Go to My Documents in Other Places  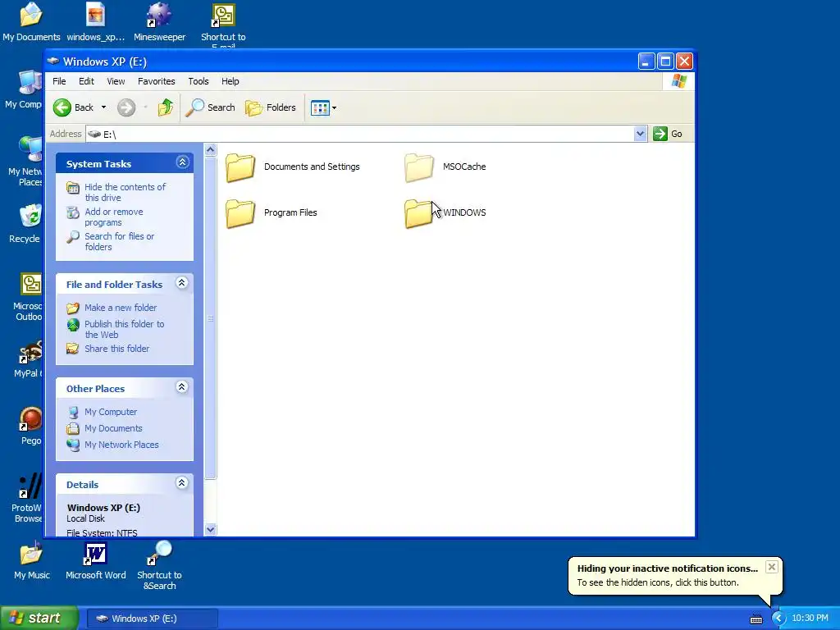click(113, 428)
